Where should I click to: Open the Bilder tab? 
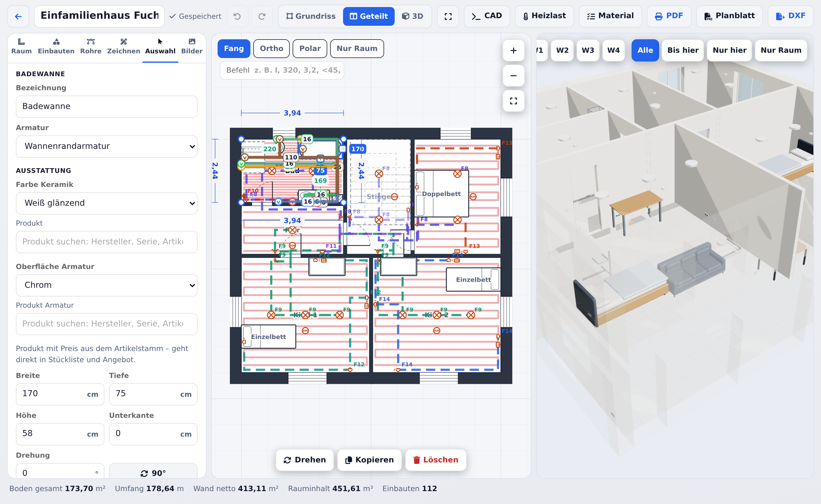pos(192,46)
